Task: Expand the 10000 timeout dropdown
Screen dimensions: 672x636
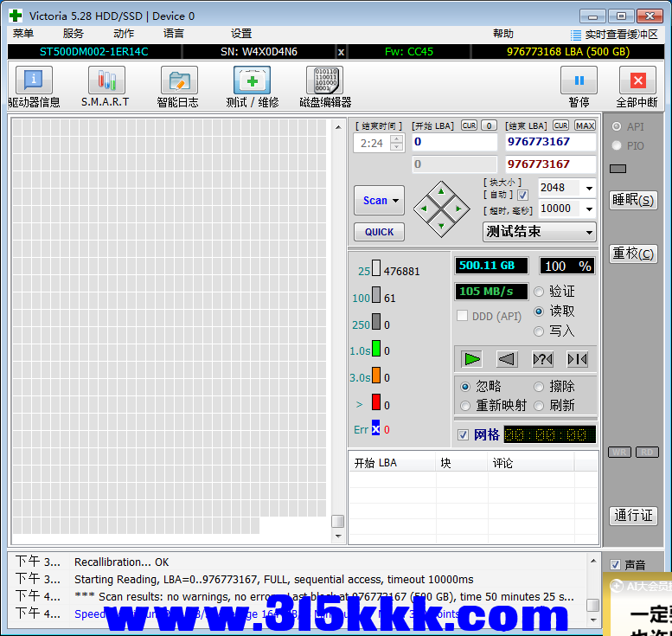Action: 589,209
